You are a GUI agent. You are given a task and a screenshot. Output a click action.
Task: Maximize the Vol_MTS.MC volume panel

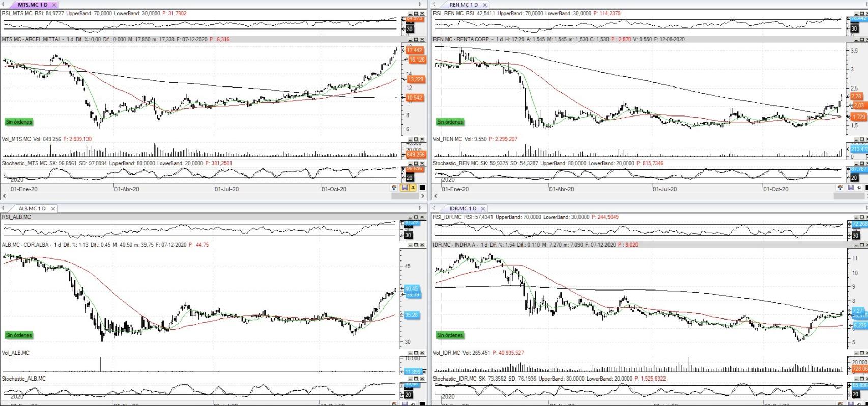(416, 139)
